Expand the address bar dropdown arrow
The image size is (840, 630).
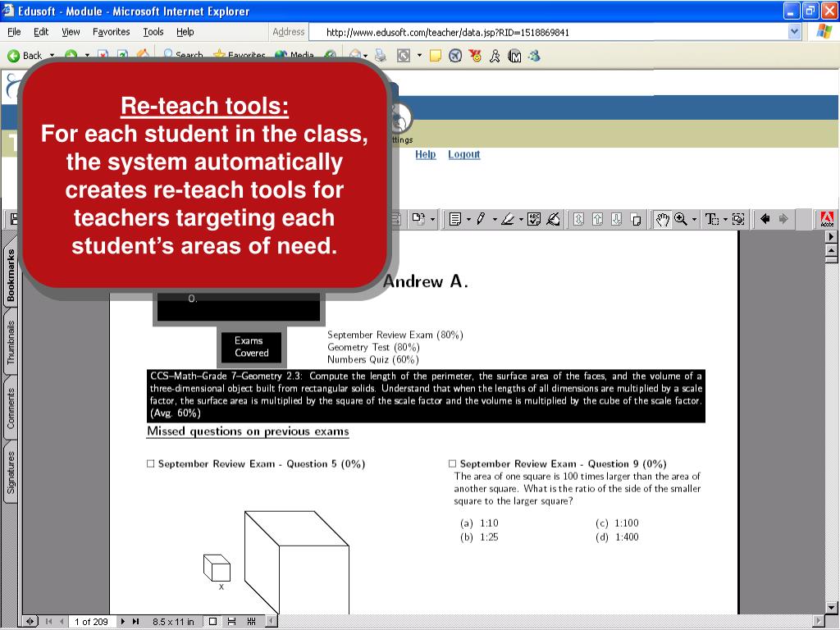click(x=794, y=32)
